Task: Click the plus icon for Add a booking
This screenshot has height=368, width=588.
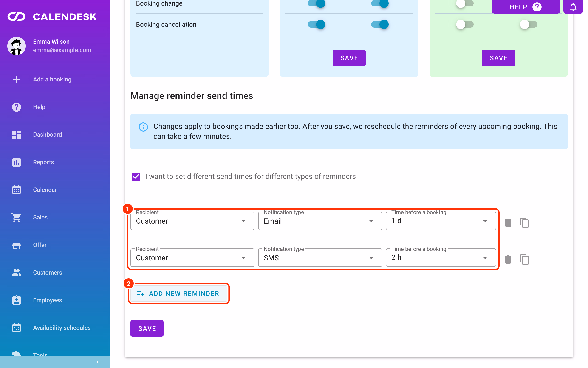Action: point(17,79)
